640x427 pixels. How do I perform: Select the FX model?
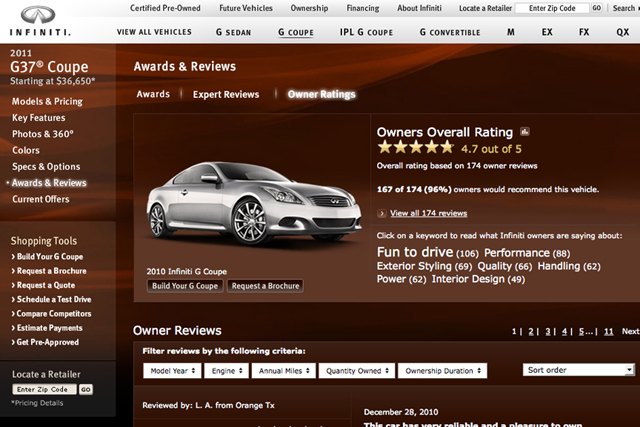point(584,32)
